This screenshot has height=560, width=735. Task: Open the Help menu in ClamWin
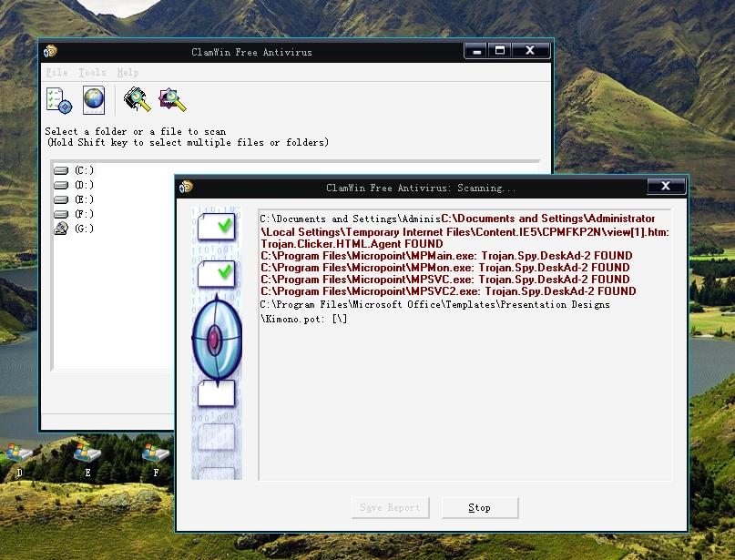tap(128, 73)
